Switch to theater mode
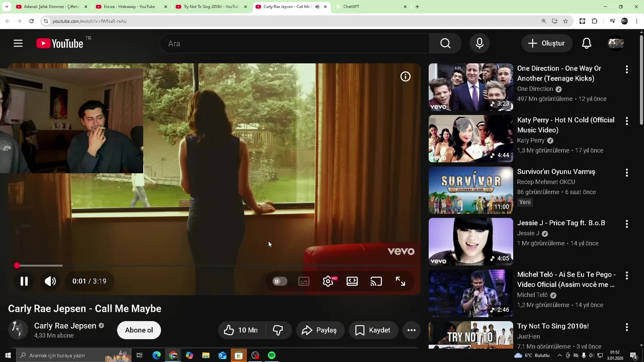The height and width of the screenshot is (362, 644). pyautogui.click(x=352, y=282)
